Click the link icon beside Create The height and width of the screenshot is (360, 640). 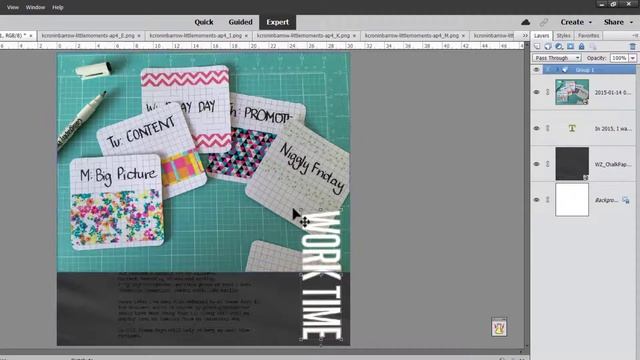pyautogui.click(x=544, y=22)
